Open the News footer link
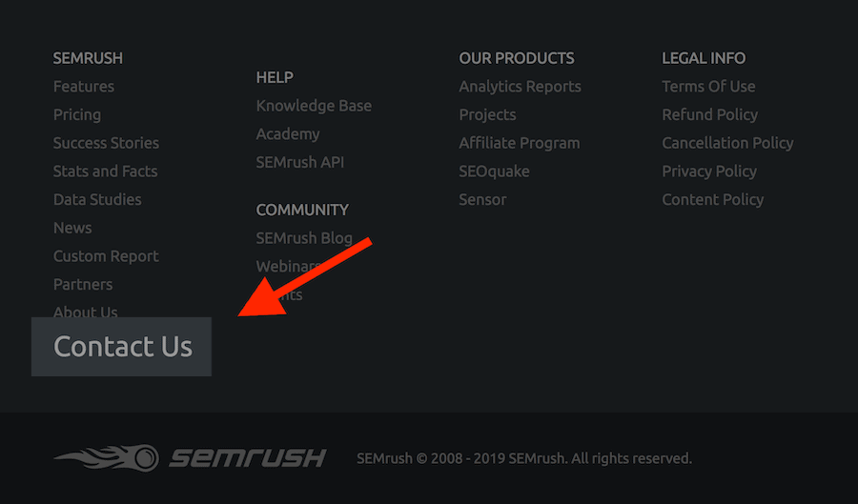Screen dimensions: 858x504 coord(72,228)
